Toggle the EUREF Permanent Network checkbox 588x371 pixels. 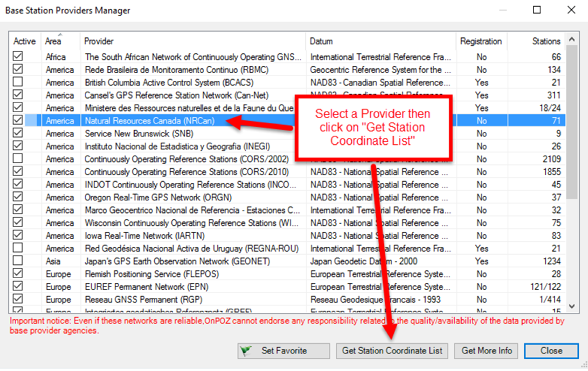tap(17, 286)
